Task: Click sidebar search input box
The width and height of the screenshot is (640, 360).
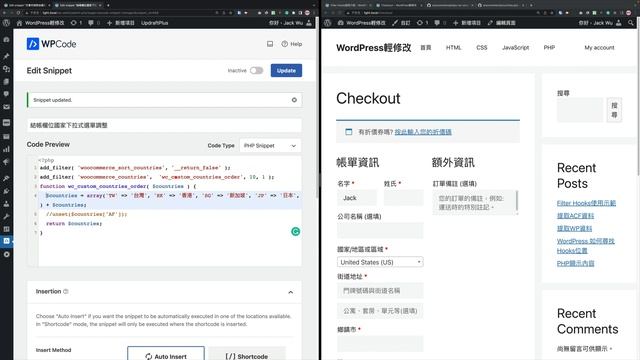Action: pyautogui.click(x=580, y=110)
